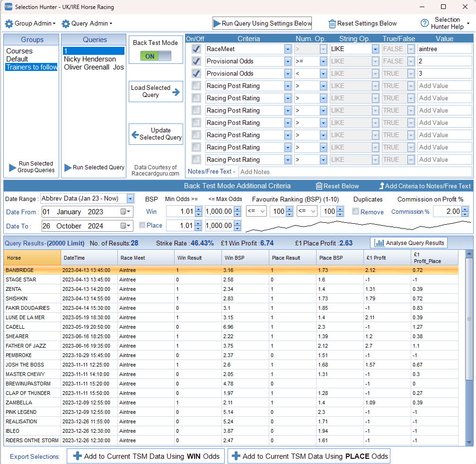Click Analyse Query Results chart icon
The width and height of the screenshot is (476, 464).
click(379, 243)
